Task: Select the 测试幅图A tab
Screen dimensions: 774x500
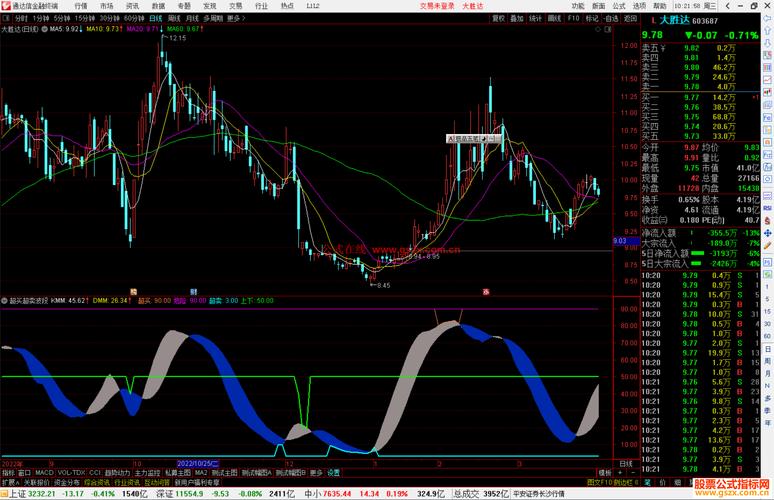Action: pos(257,473)
